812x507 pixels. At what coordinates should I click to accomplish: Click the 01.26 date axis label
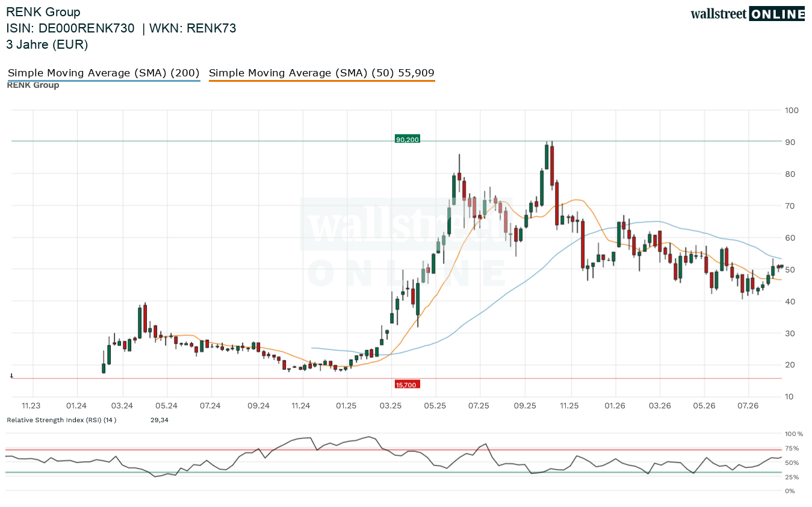615,406
